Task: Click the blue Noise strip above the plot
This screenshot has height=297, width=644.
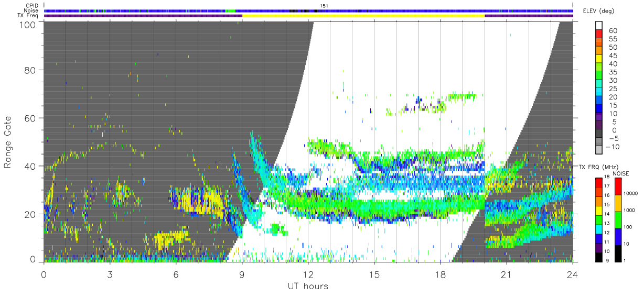Action: point(308,10)
